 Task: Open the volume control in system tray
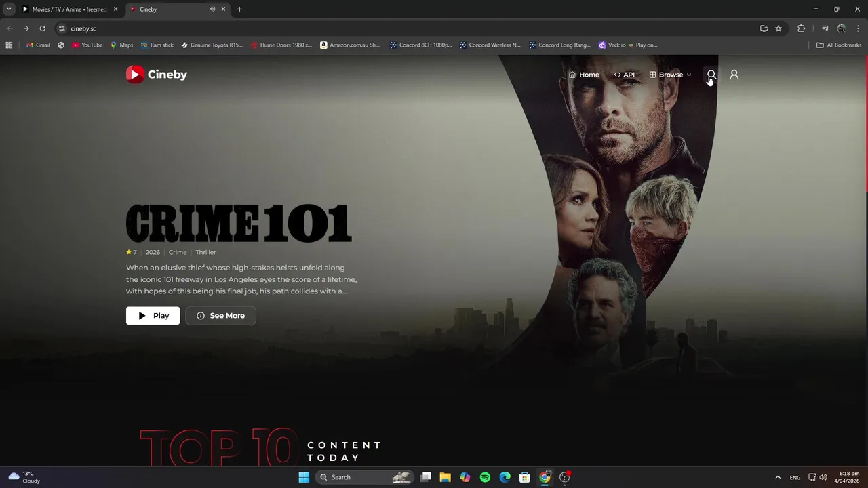(x=823, y=477)
